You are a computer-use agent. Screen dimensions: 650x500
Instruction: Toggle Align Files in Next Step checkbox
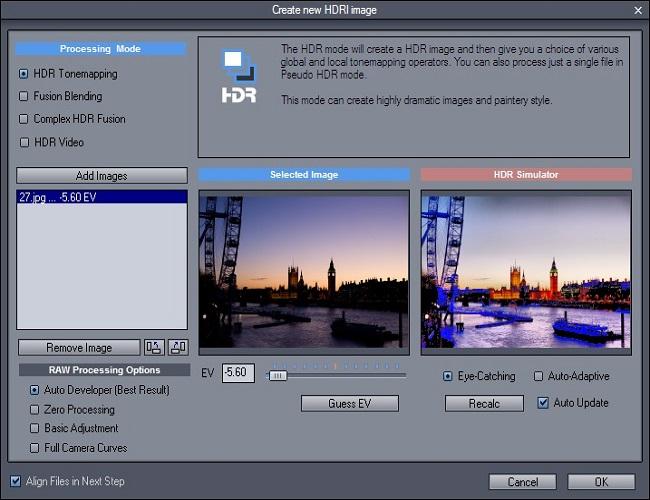tap(15, 481)
